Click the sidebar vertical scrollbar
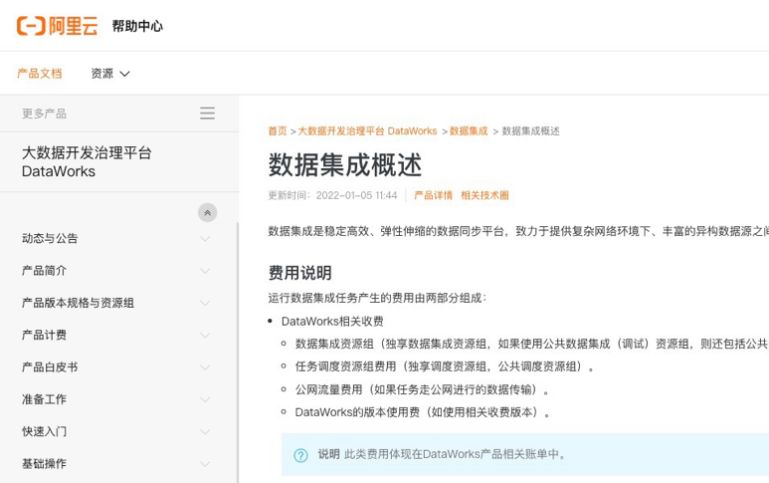The width and height of the screenshot is (769, 483). 238,352
